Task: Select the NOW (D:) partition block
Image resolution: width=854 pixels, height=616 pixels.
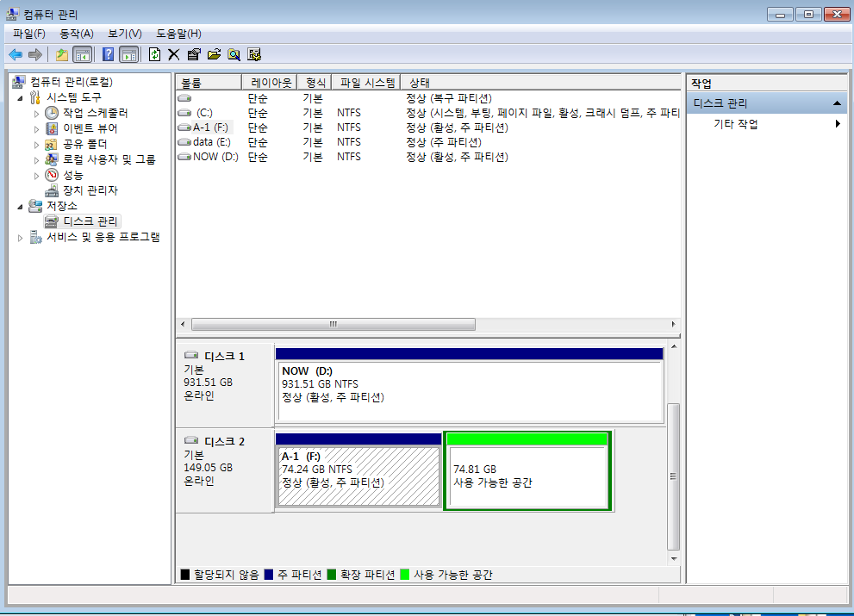Action: [470, 386]
